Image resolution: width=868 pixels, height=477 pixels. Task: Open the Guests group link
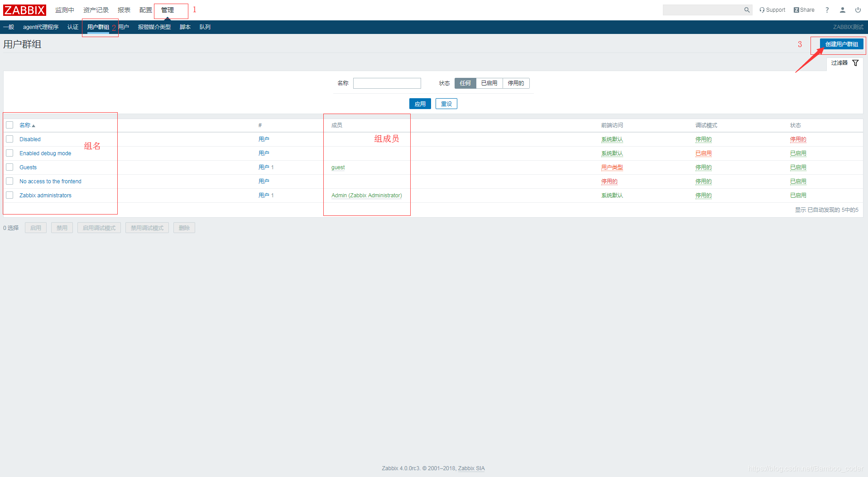[x=28, y=167]
